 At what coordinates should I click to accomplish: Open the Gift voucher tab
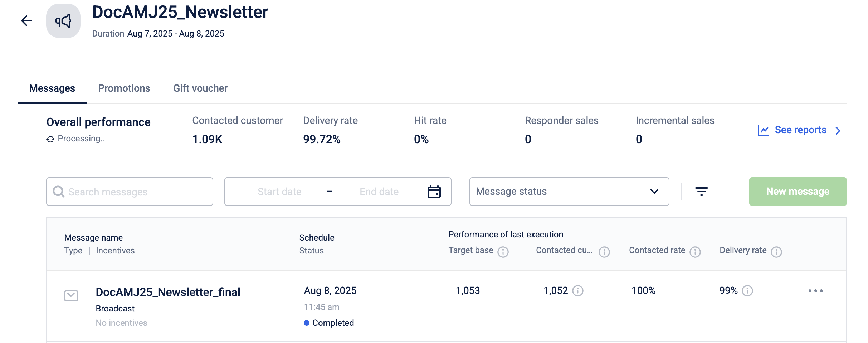[x=200, y=88]
